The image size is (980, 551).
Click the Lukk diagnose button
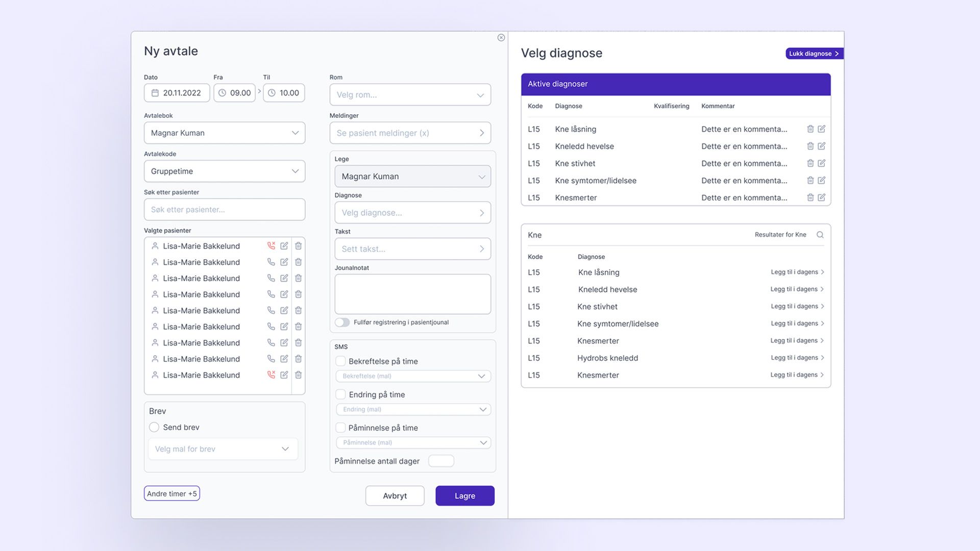click(814, 54)
